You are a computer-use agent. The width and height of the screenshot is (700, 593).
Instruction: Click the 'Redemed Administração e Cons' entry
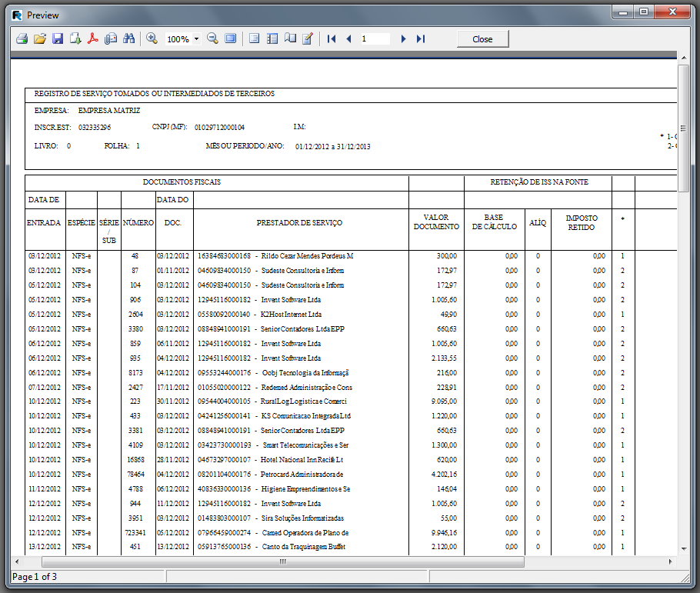pyautogui.click(x=307, y=387)
